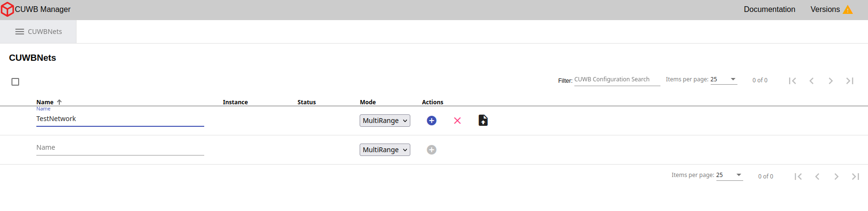The image size is (868, 211).
Task: Go to previous page in bottom paginator
Action: tap(817, 177)
